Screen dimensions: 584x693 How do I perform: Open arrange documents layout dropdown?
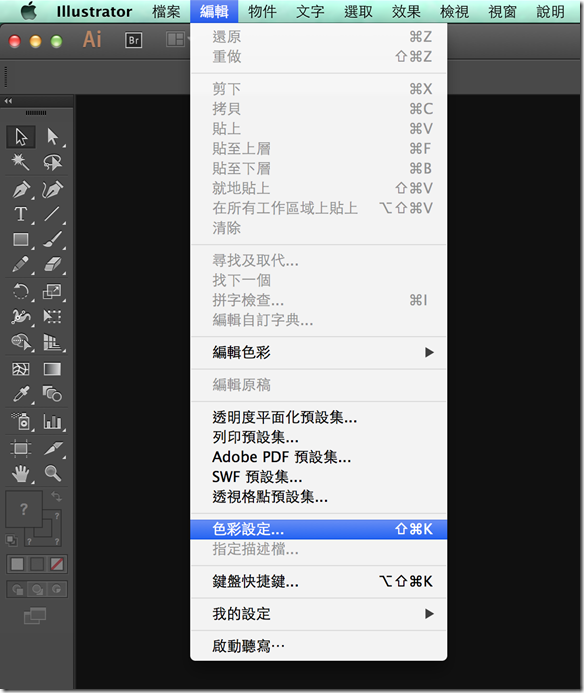point(178,40)
